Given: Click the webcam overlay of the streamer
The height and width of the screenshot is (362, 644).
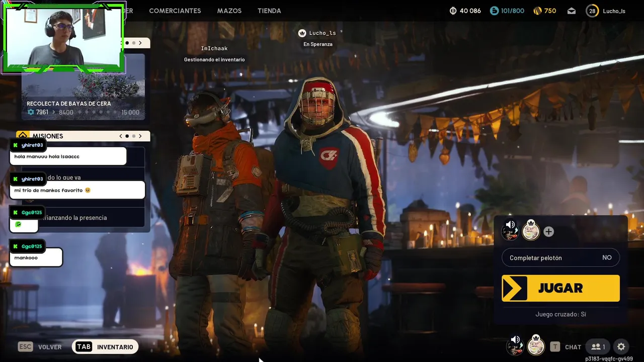Looking at the screenshot, I should click(x=63, y=37).
